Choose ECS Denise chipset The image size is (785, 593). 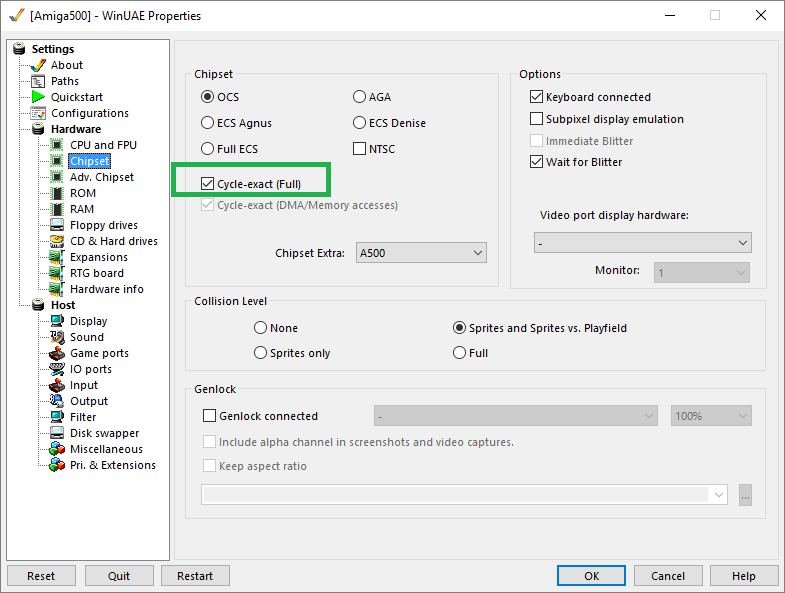point(359,123)
